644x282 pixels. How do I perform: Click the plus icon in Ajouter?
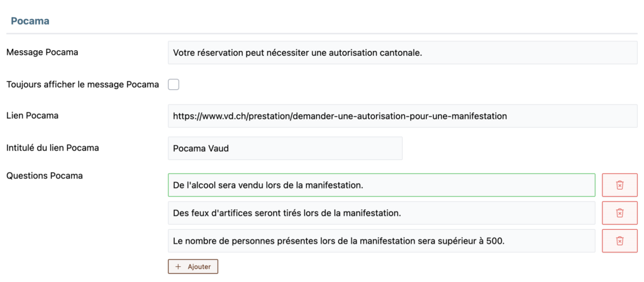(178, 266)
